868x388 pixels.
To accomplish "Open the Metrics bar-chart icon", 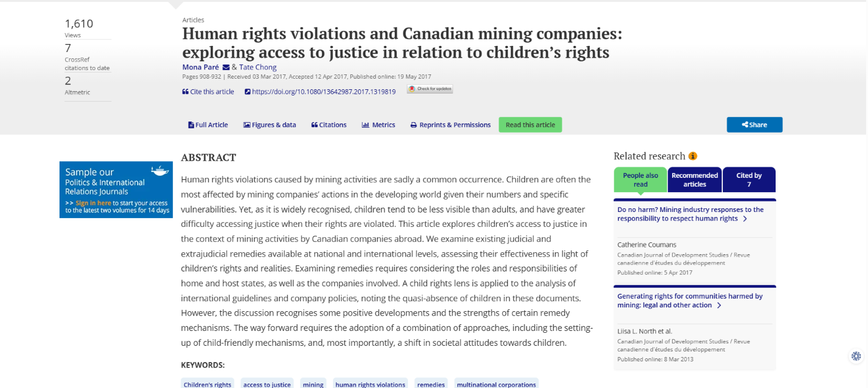I will [x=365, y=125].
